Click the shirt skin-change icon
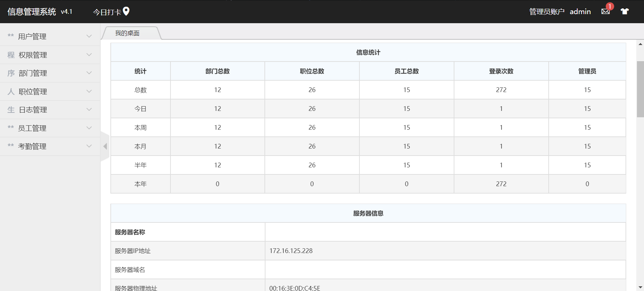 [x=625, y=11]
